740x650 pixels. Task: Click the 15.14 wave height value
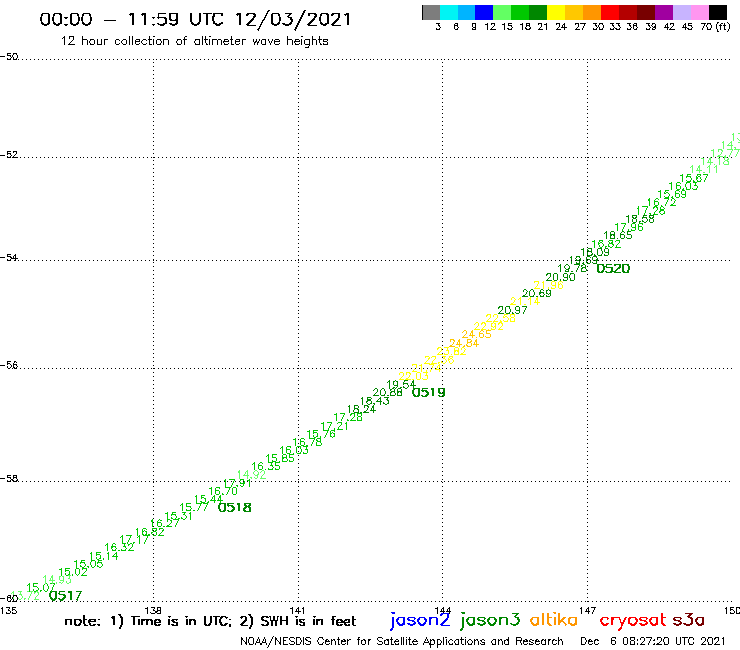click(x=104, y=556)
